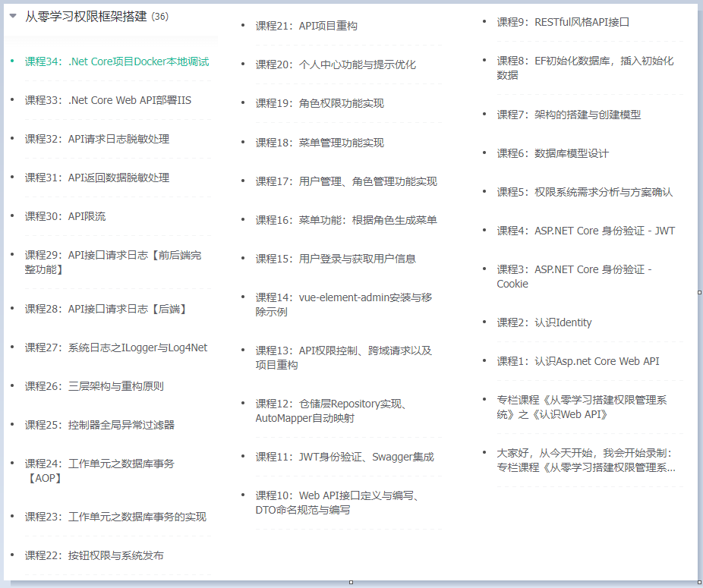
Task: Open 课程29: API接口请求日志【前后端完整功能】
Action: [113, 263]
